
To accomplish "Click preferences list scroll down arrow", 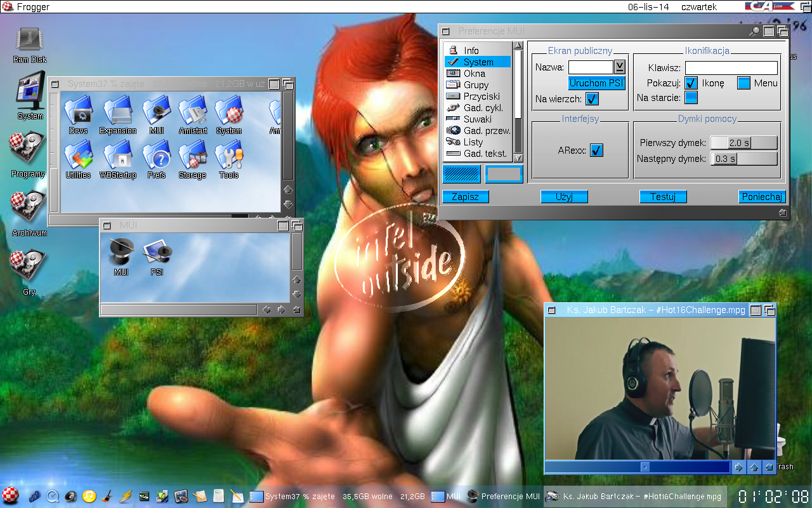I will (518, 157).
